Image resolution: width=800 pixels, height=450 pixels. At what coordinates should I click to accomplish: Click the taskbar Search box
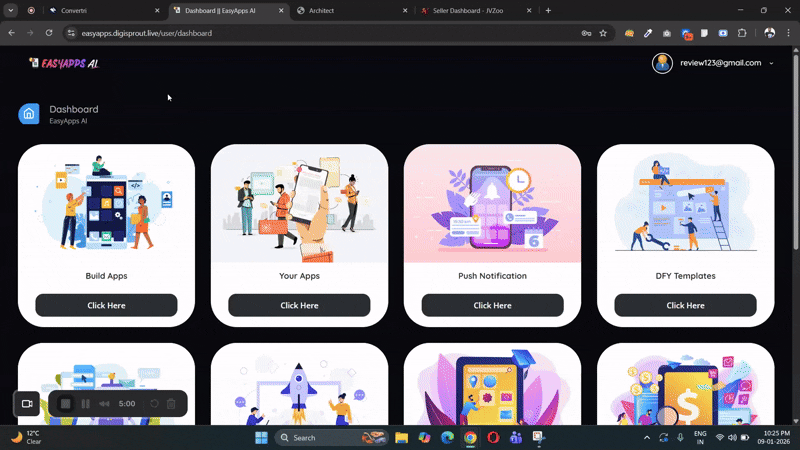332,438
